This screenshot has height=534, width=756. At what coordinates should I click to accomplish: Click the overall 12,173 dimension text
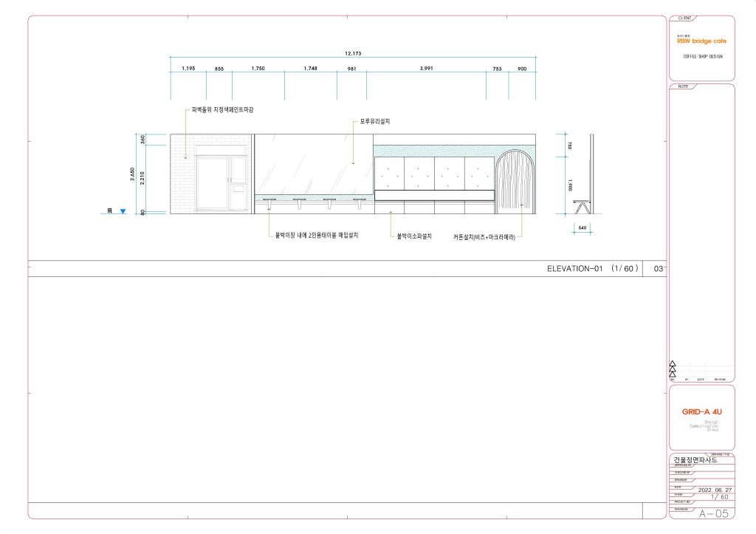tap(353, 54)
